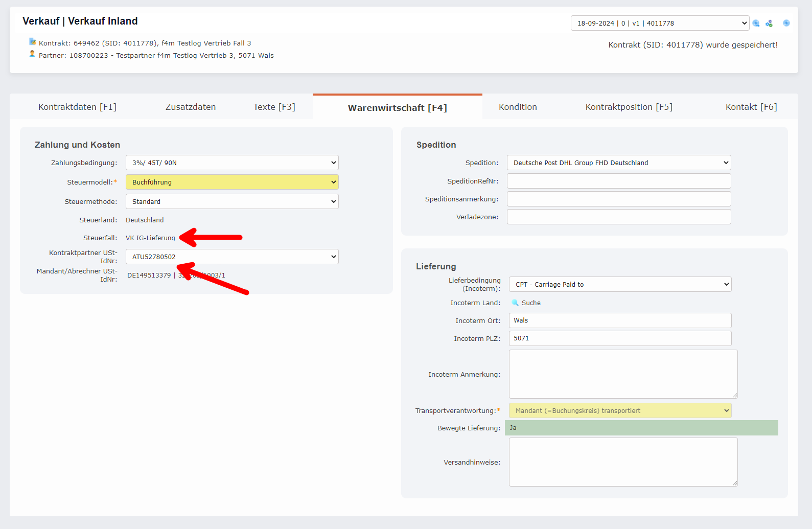
Task: Expand the Kontraktpartner USt-IdNr dropdown
Action: [x=232, y=257]
